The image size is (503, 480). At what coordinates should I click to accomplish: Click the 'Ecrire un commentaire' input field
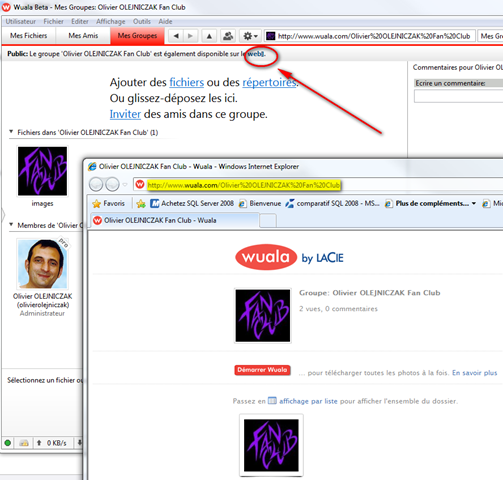pos(458,97)
